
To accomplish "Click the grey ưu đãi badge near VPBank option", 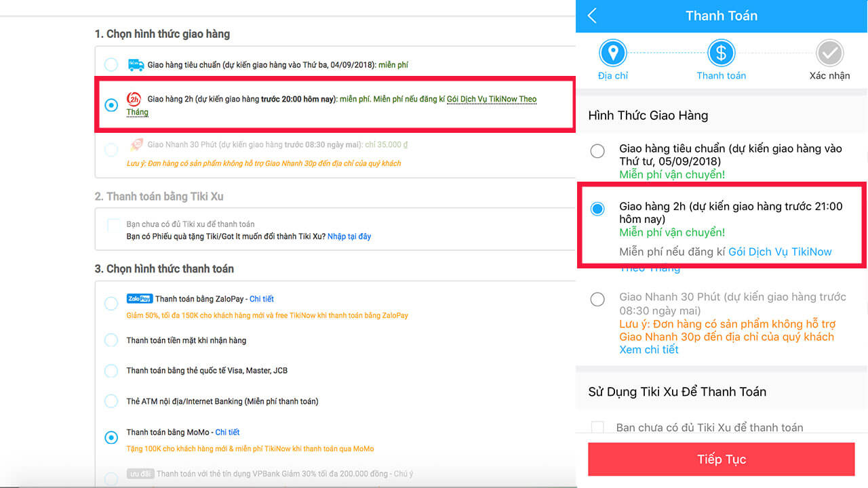I will pyautogui.click(x=140, y=474).
